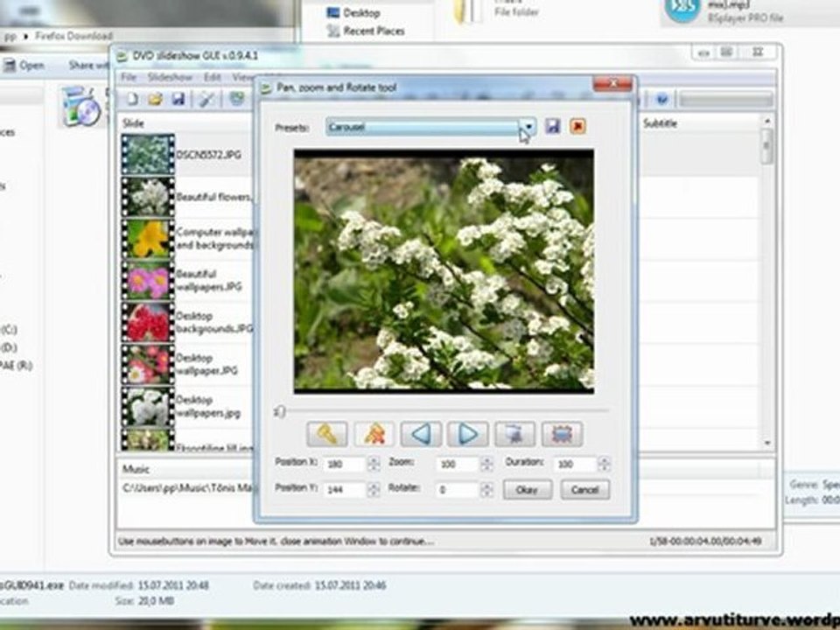Open the Presets dropdown arrow

pyautogui.click(x=528, y=127)
